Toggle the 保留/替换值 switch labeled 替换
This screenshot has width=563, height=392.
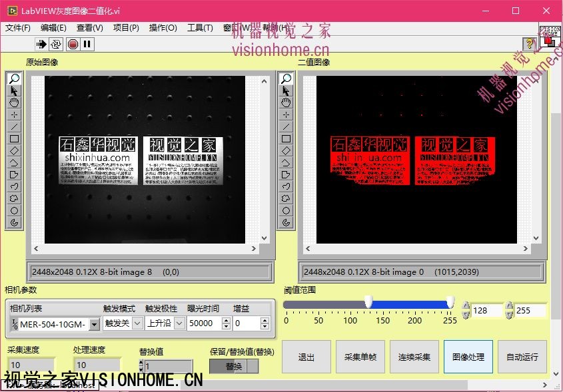[x=234, y=367]
